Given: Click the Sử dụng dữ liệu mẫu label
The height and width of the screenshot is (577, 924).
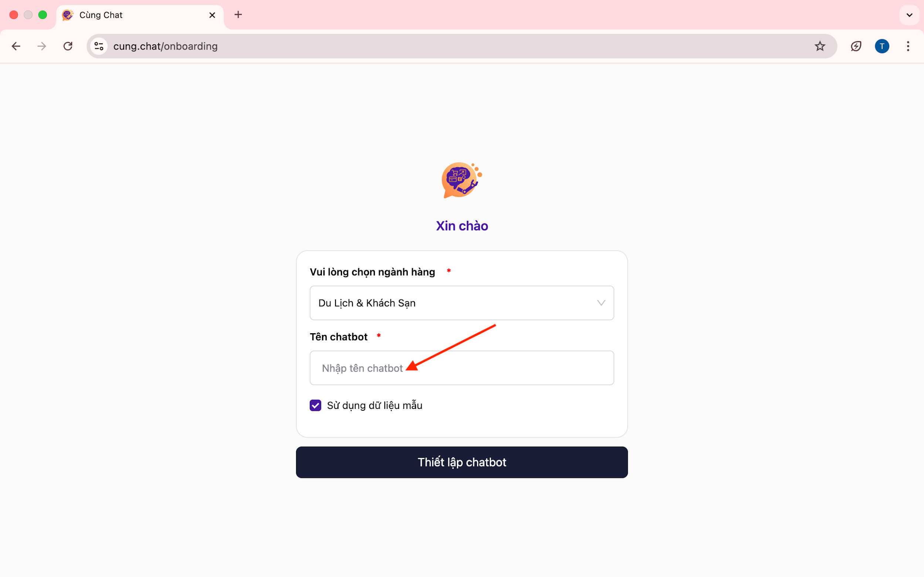Looking at the screenshot, I should (374, 405).
